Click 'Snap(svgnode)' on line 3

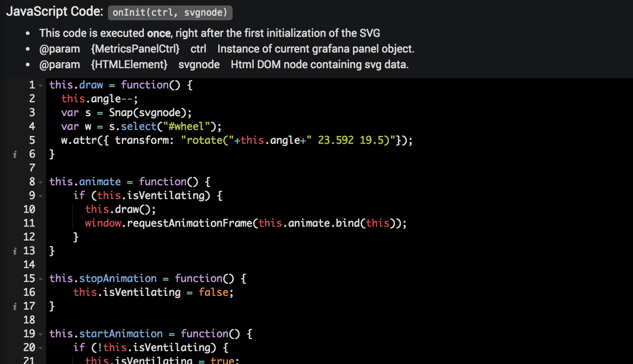click(148, 112)
